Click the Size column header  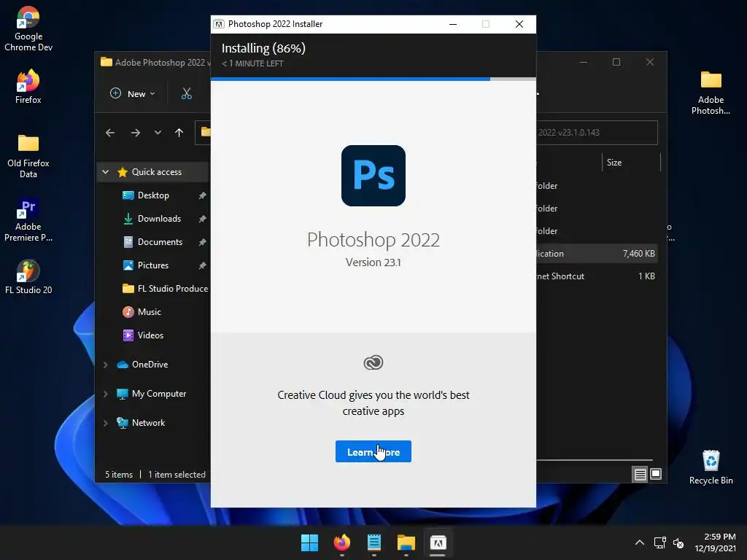click(x=631, y=163)
